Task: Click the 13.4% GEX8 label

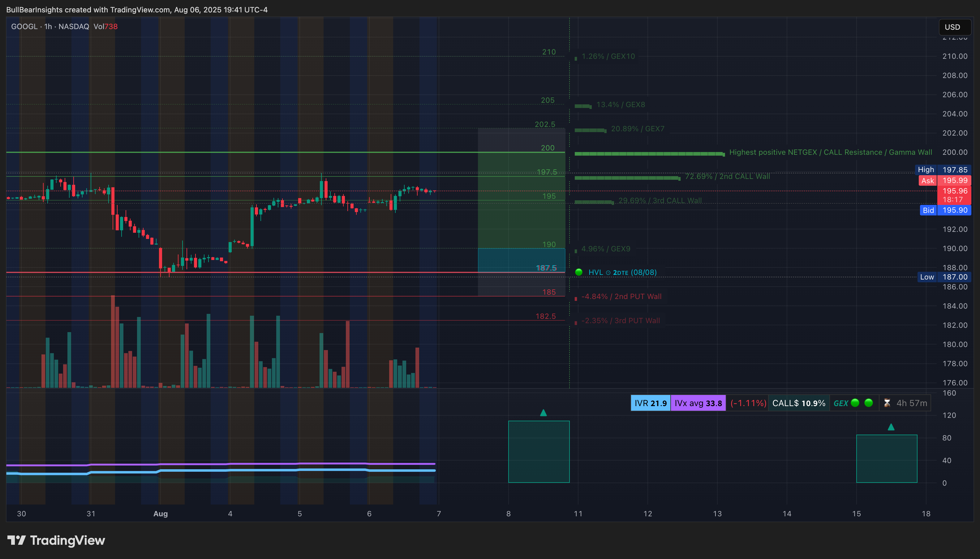Action: (x=621, y=104)
